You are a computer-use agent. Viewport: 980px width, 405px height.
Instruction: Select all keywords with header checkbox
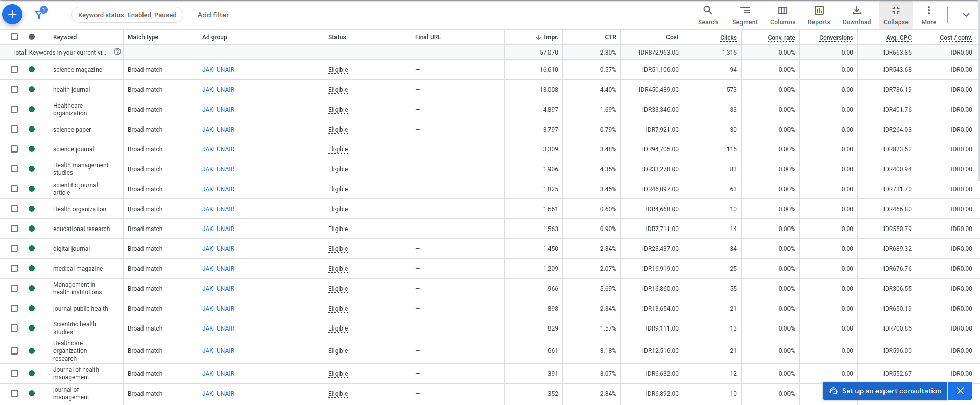point(14,37)
